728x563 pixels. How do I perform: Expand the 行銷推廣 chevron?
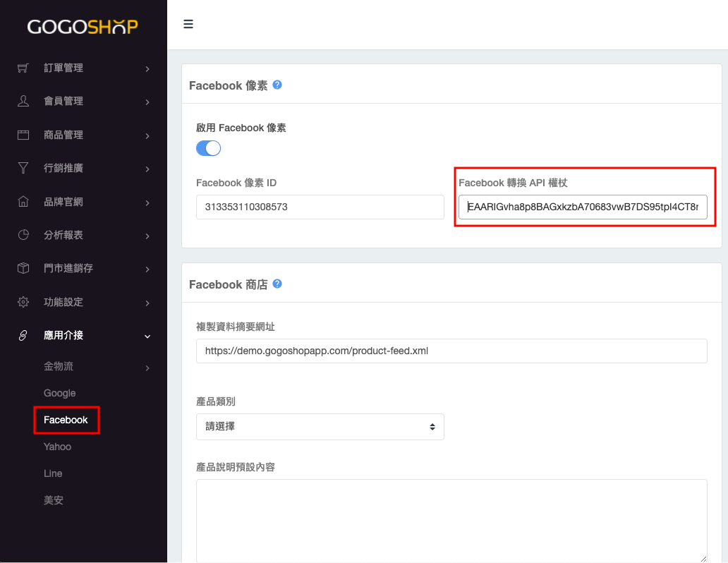tap(147, 169)
